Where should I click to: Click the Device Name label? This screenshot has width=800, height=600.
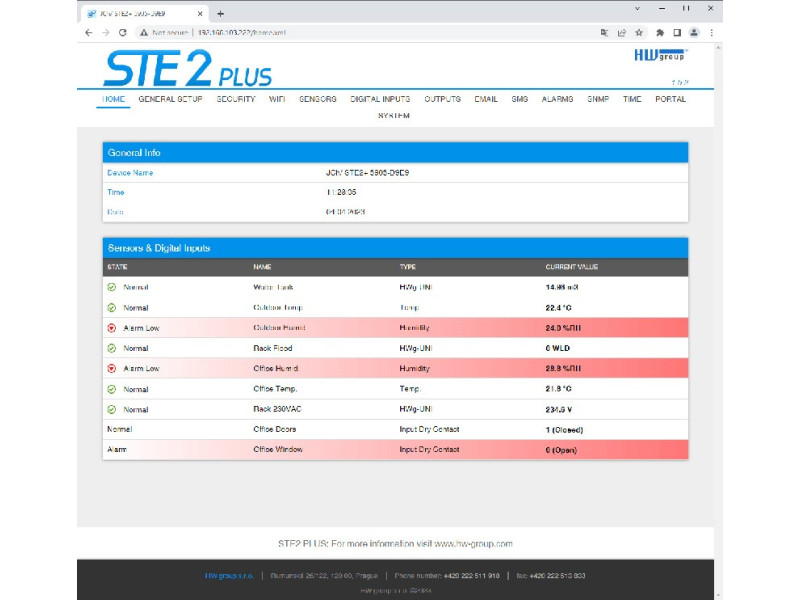click(130, 173)
